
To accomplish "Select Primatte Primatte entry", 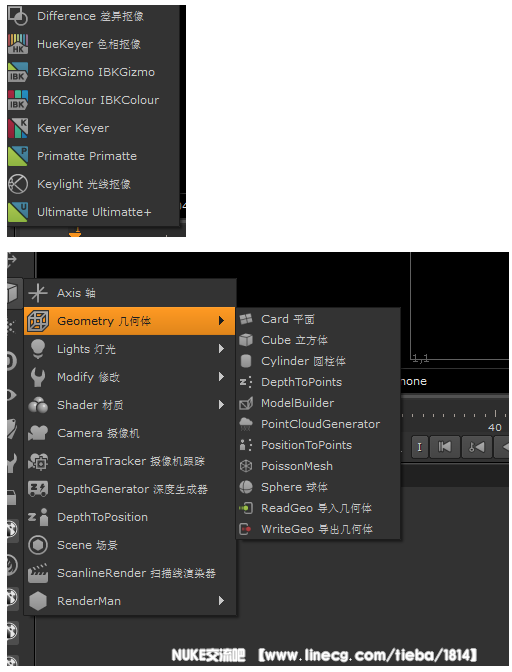I will [x=93, y=156].
